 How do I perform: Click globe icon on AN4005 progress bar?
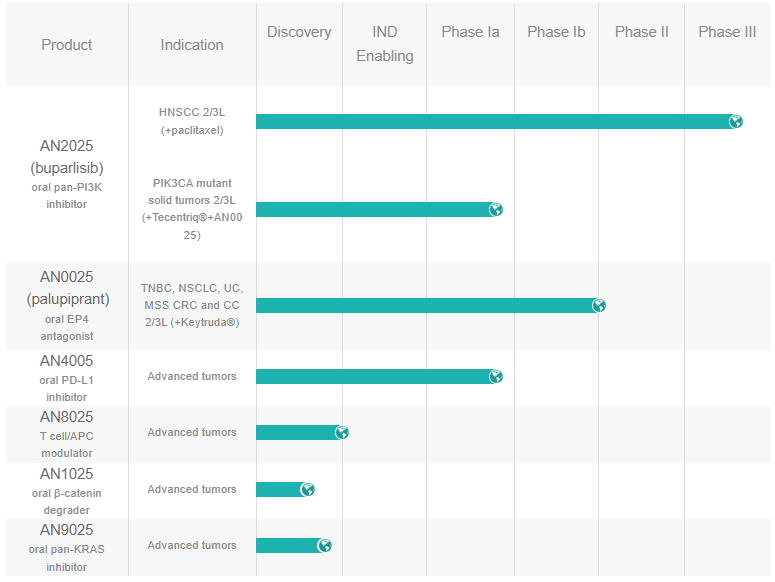point(495,377)
